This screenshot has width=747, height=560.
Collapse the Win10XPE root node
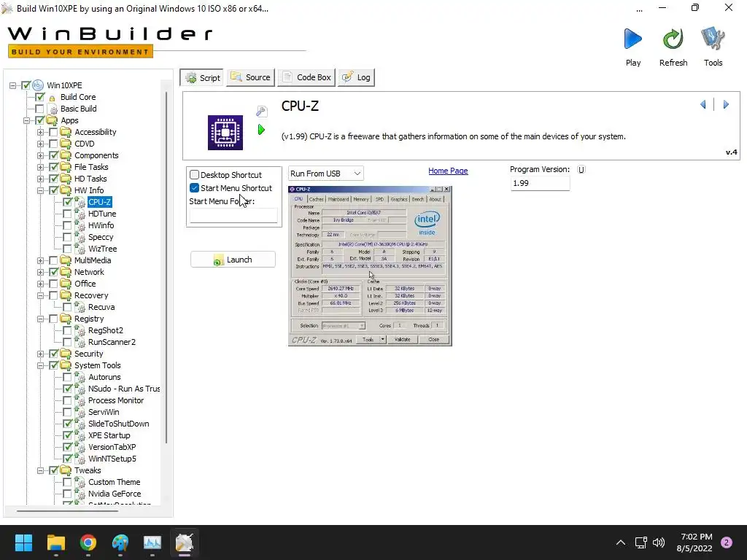[x=12, y=85]
